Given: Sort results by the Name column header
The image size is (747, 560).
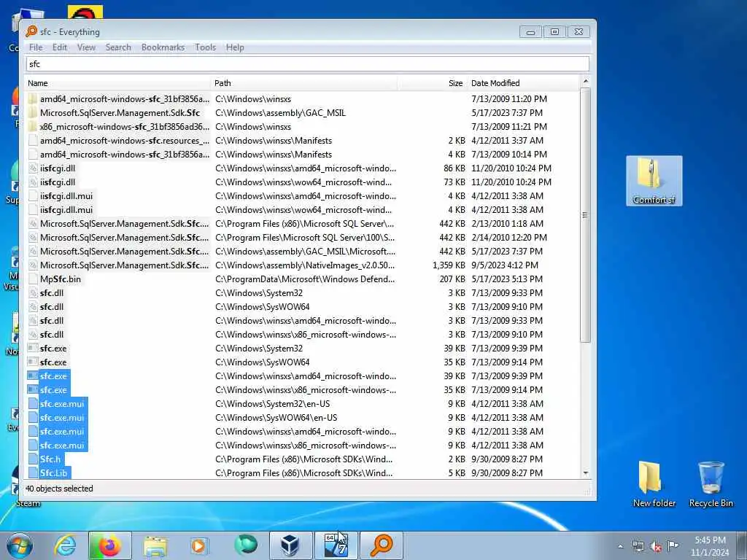Looking at the screenshot, I should tap(117, 83).
